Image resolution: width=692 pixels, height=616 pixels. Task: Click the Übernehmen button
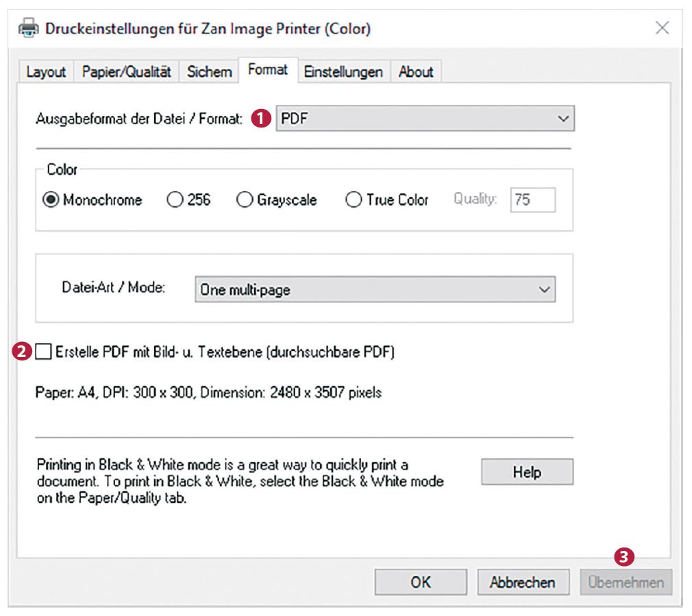626,582
